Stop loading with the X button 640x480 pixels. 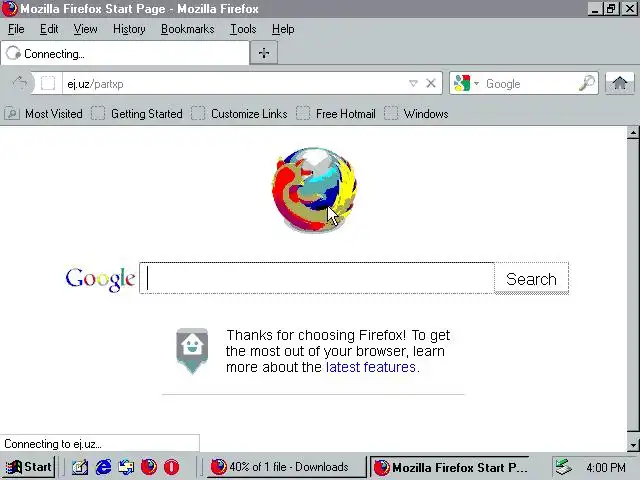click(x=431, y=83)
